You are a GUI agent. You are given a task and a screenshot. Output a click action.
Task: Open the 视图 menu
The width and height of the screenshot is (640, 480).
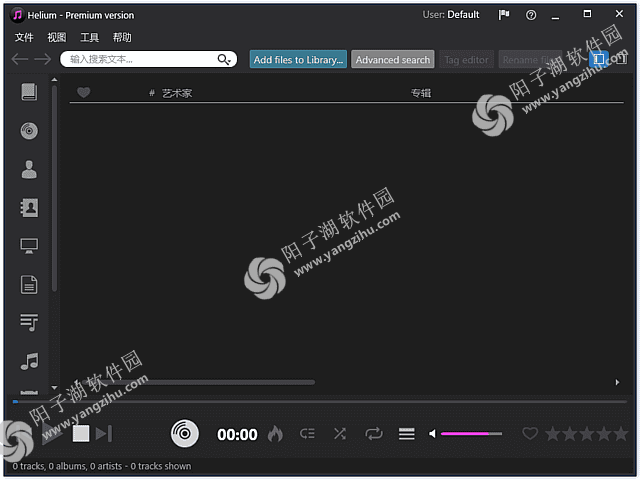(x=57, y=38)
